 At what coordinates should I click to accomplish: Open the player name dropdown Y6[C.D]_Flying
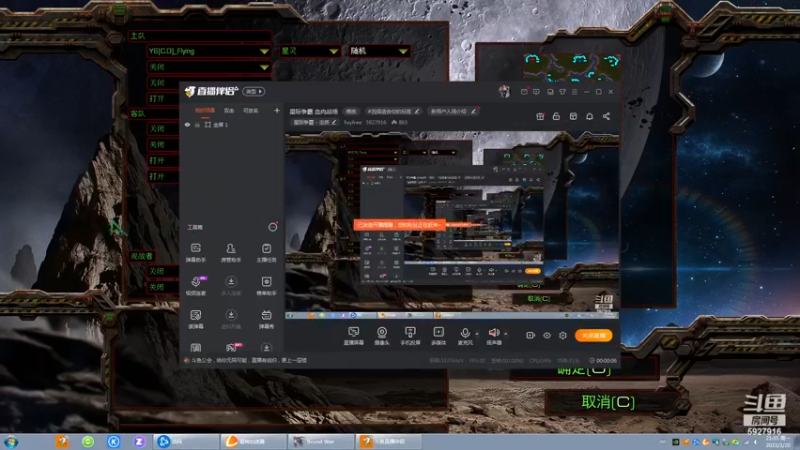[209, 51]
